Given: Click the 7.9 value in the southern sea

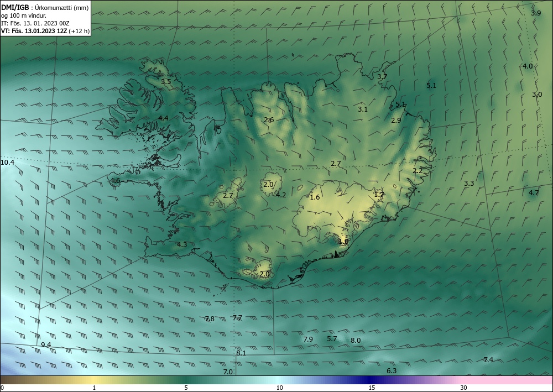Looking at the screenshot, I should (x=308, y=339).
